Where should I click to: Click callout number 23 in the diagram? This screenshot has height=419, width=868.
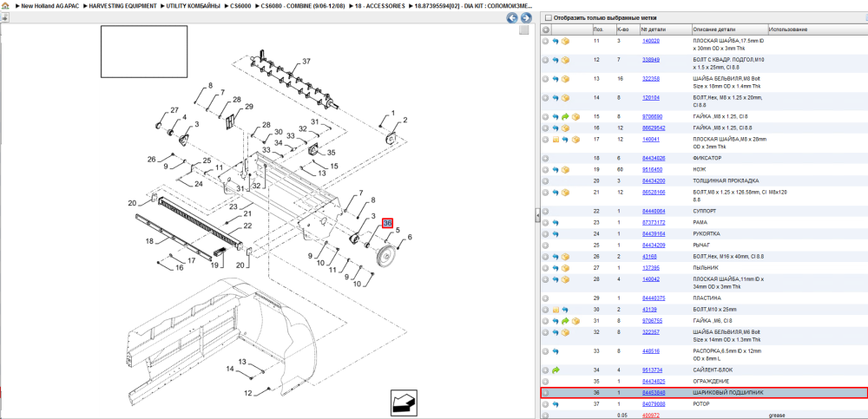(233, 206)
